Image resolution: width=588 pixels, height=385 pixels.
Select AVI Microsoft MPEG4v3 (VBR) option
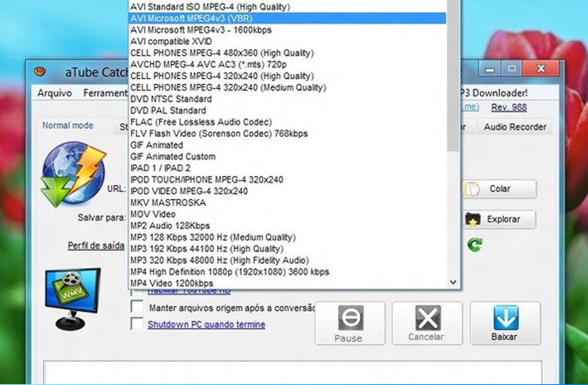tap(287, 19)
